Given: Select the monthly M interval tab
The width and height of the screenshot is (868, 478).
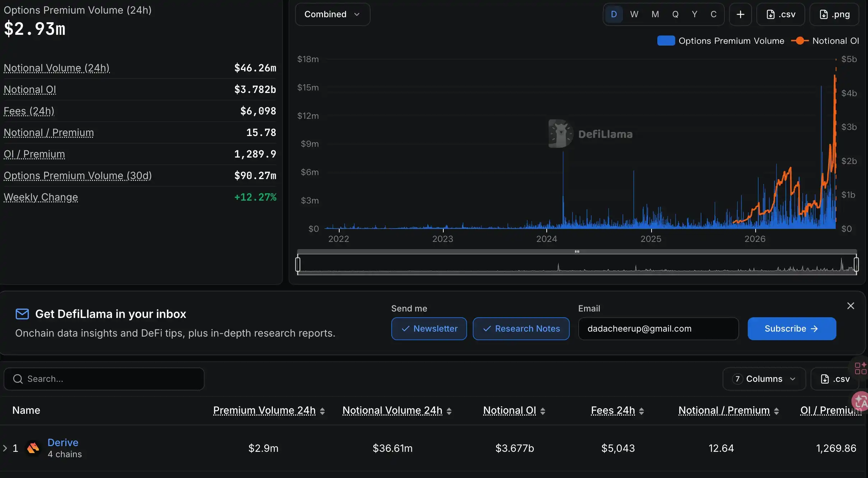Looking at the screenshot, I should tap(655, 14).
